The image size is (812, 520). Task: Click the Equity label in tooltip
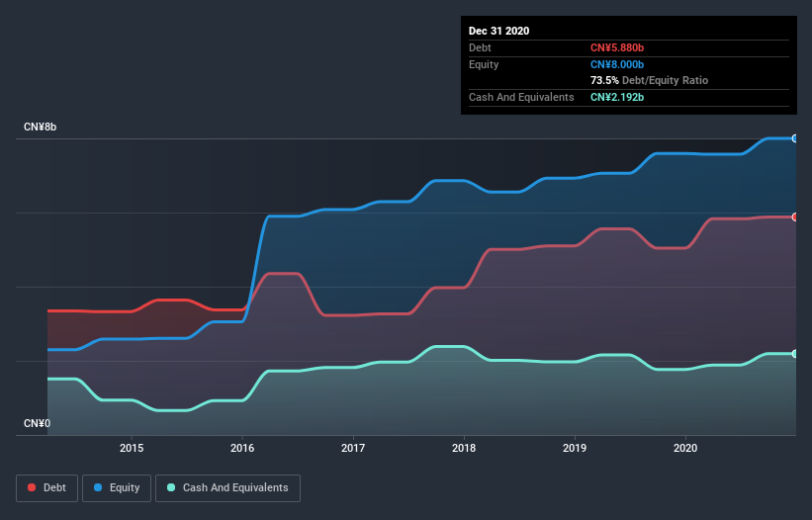[x=484, y=64]
